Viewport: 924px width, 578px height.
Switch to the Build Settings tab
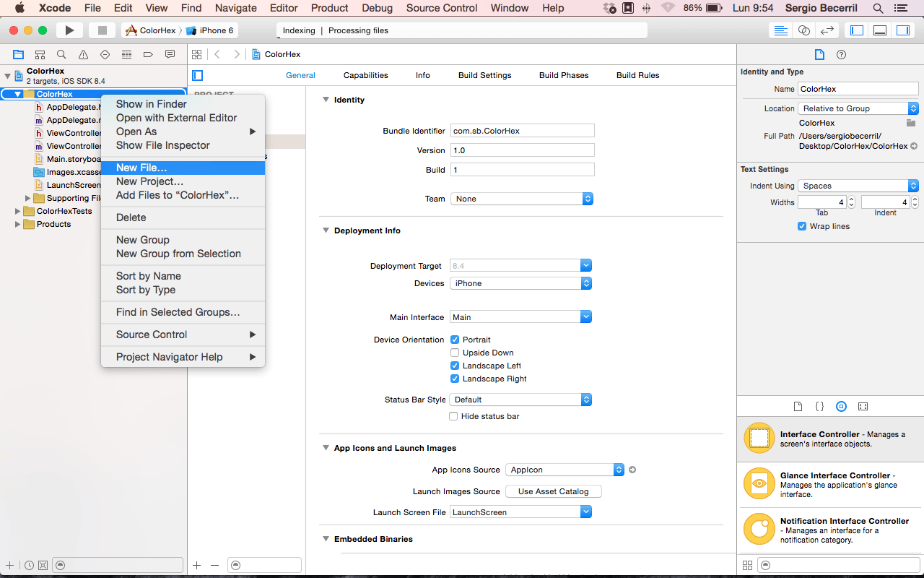[485, 75]
